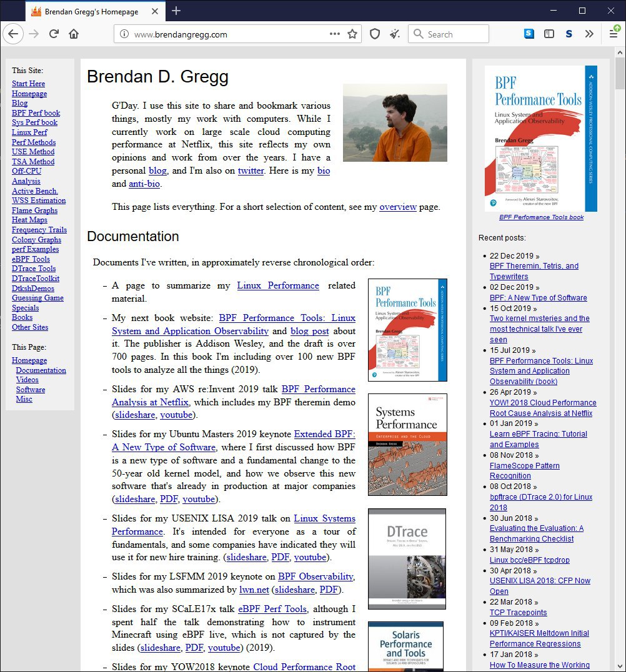This screenshot has width=626, height=672.
Task: Open Other Sites sidebar link
Action: click(x=30, y=327)
